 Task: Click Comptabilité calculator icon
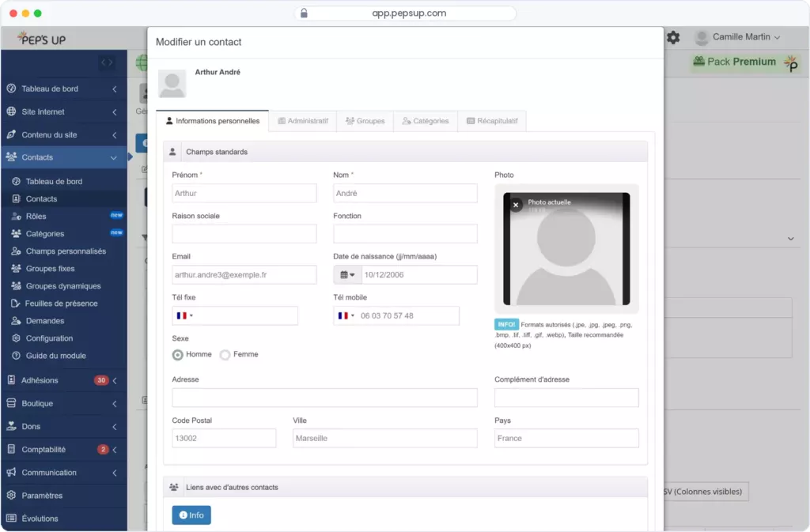point(11,450)
